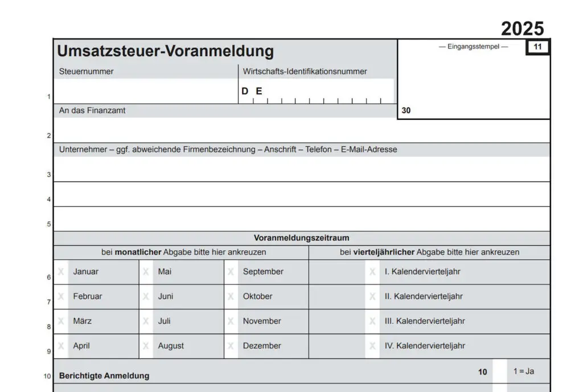The width and height of the screenshot is (583, 392).
Task: Select the Oktober checkbox
Action: click(x=231, y=296)
